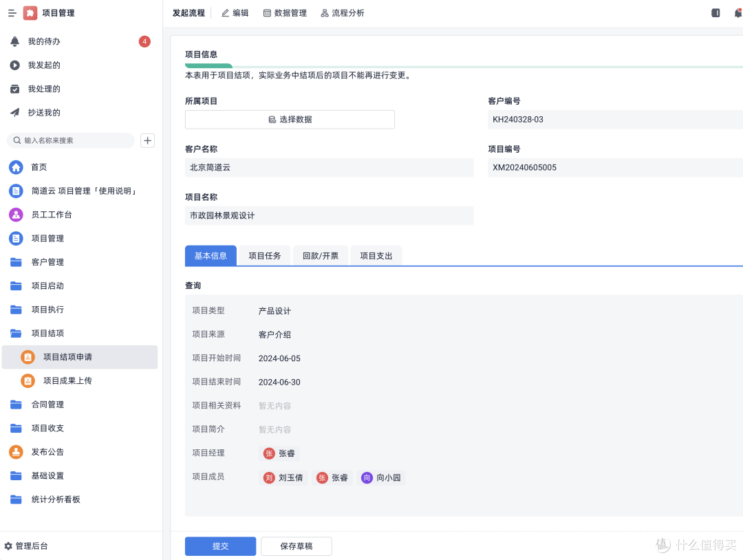The width and height of the screenshot is (743, 560).
Task: Click the 向小园 purple avatar
Action: [367, 477]
